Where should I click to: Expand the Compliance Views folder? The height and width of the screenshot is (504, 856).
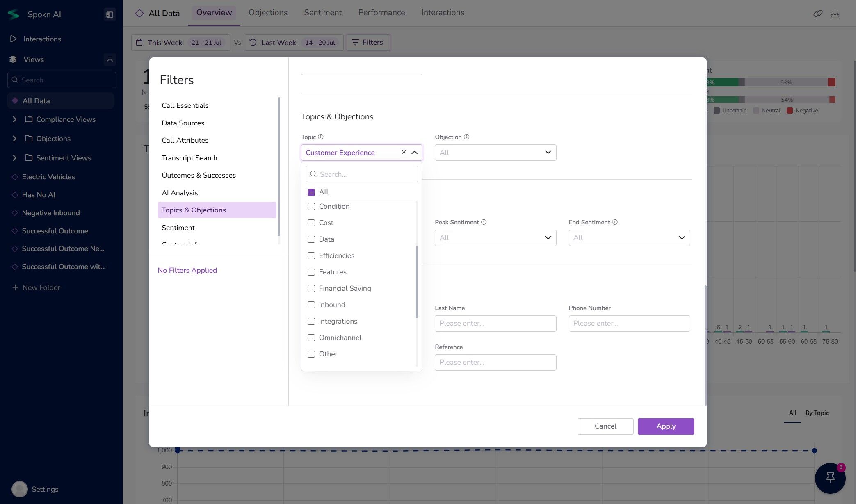pyautogui.click(x=15, y=119)
